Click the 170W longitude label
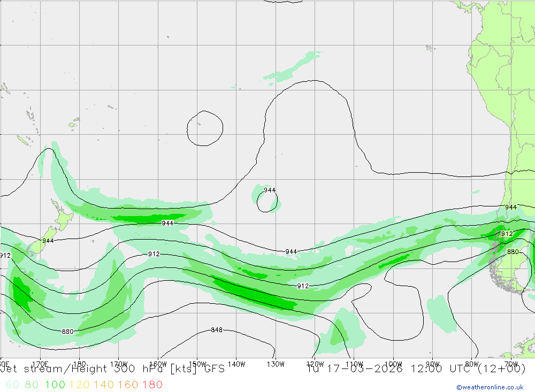Viewport: 535px width, 392px height. (x=119, y=364)
